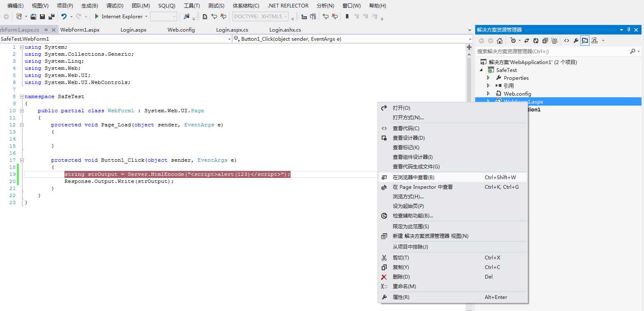Choose 从项目中排除(J) in context menu
Image resolution: width=644 pixels, height=311 pixels.
(453, 247)
